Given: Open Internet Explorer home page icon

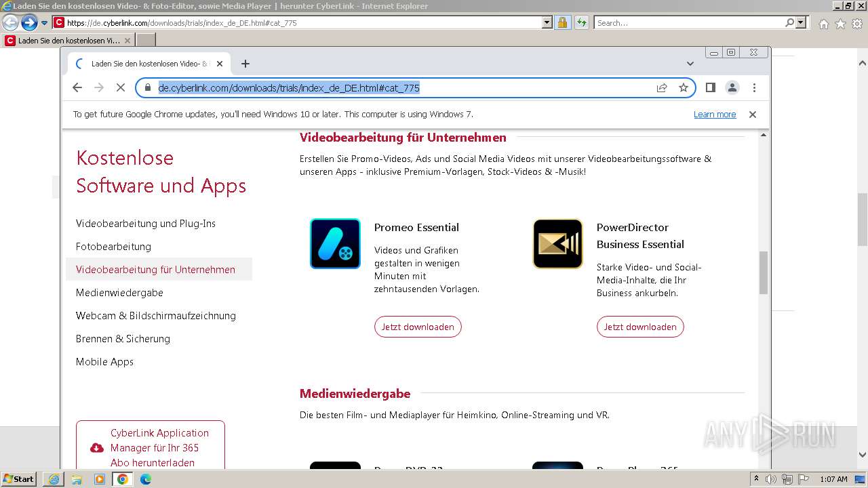Looking at the screenshot, I should coord(823,24).
